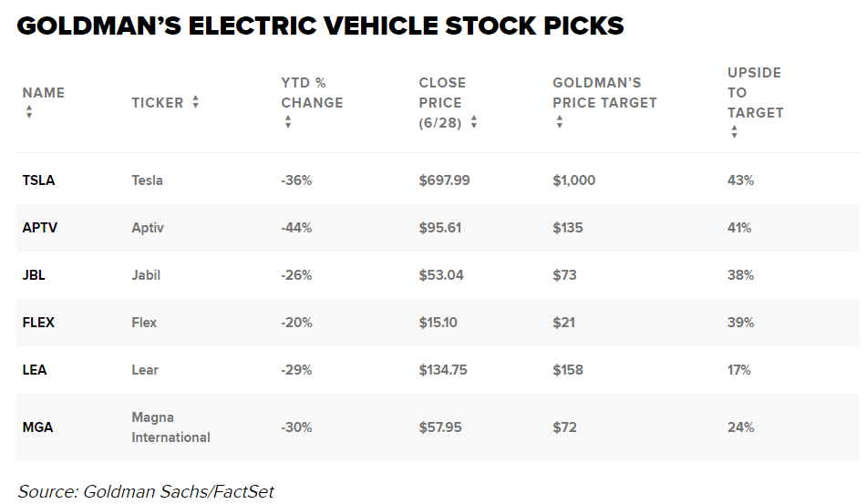This screenshot has width=867, height=504.
Task: Click the MGA stock symbol
Action: (37, 427)
